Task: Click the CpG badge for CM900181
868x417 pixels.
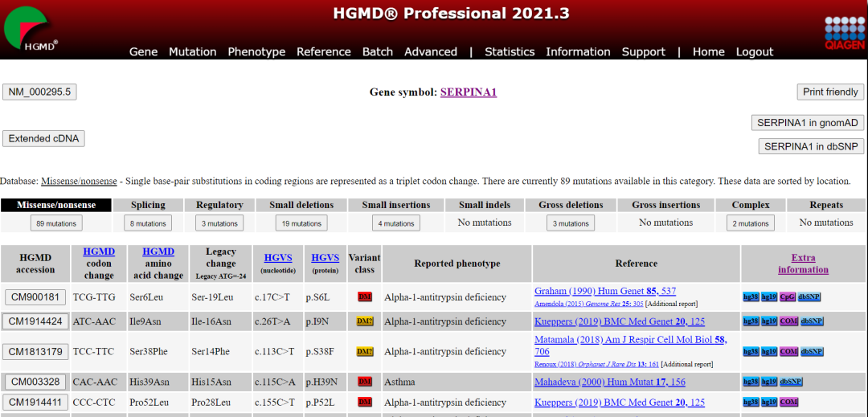Action: point(787,297)
